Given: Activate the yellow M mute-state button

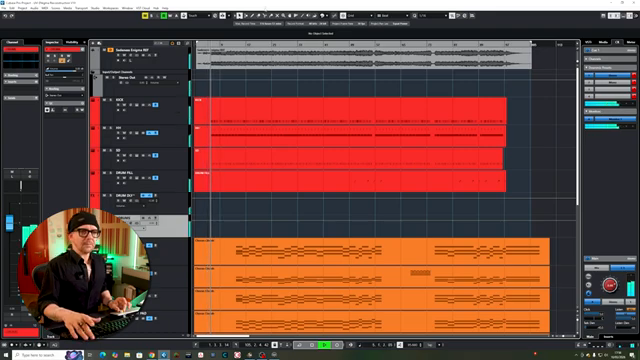Looking at the screenshot, I should (145, 16).
